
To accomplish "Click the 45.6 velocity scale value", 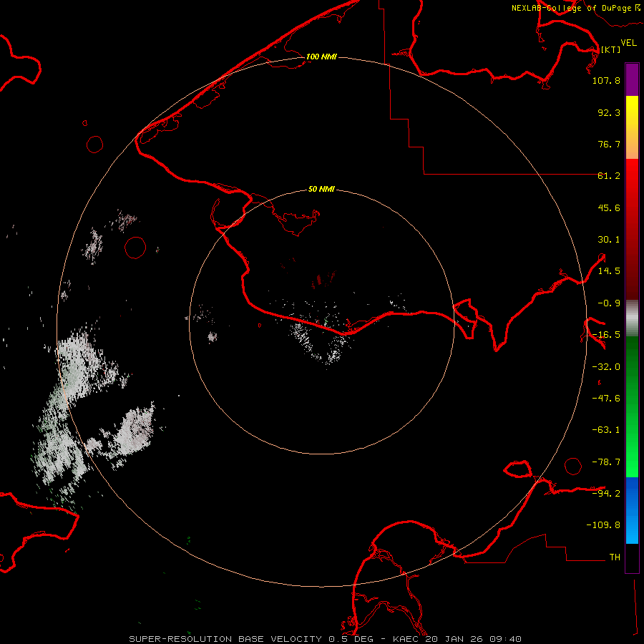I will (x=609, y=208).
